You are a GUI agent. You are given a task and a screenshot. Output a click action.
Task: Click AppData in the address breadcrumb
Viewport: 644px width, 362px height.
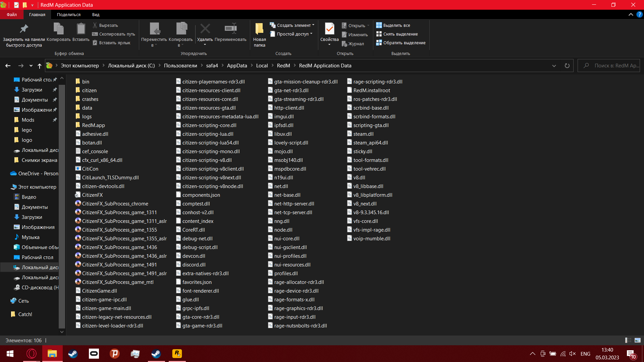point(237,66)
